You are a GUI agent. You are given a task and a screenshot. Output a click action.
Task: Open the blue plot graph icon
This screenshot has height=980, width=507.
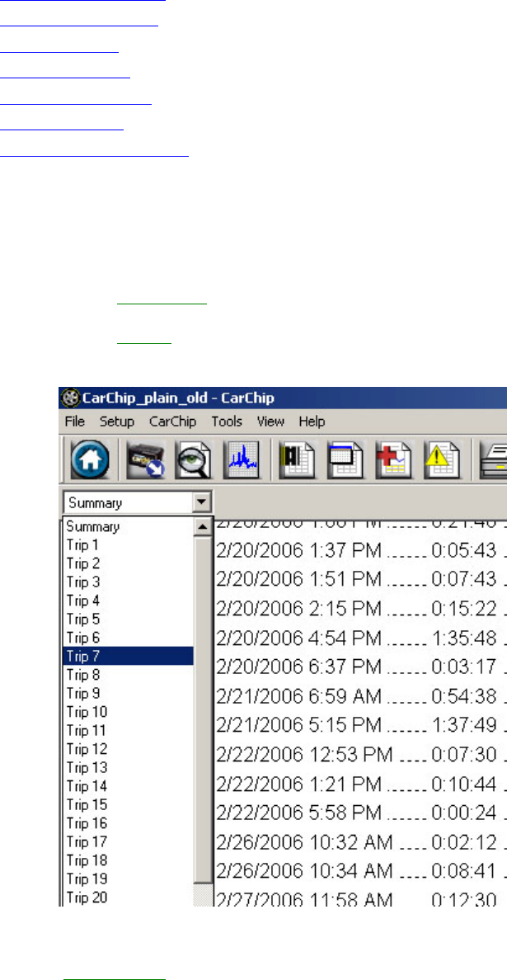coord(242,459)
